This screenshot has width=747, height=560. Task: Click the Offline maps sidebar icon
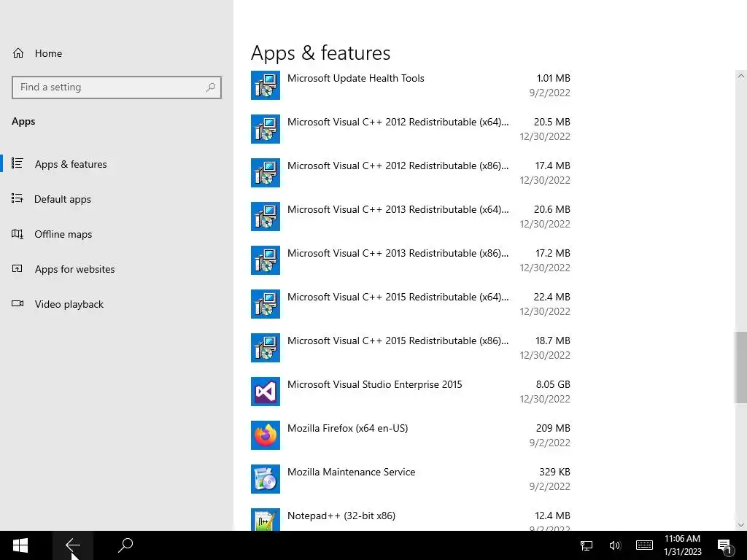[x=18, y=234]
